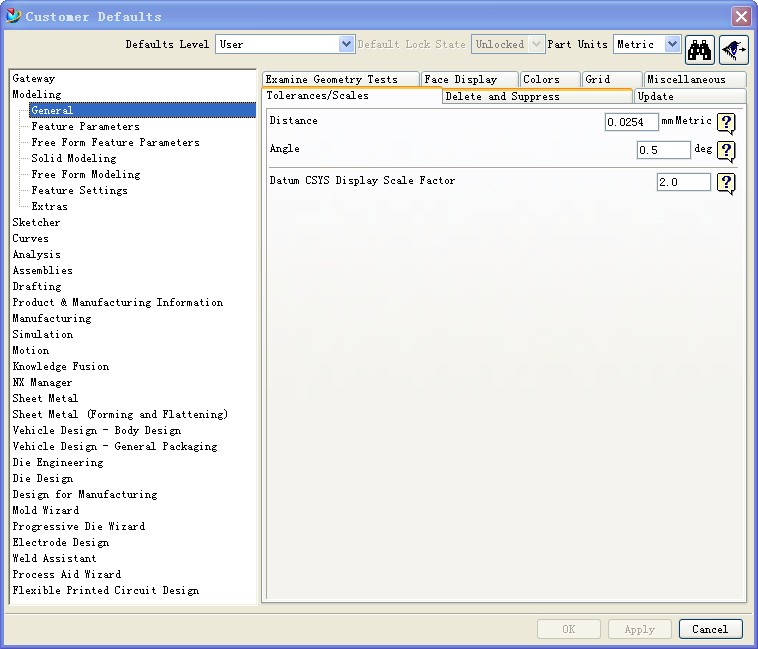
Task: Open the Update tab
Action: (x=690, y=96)
